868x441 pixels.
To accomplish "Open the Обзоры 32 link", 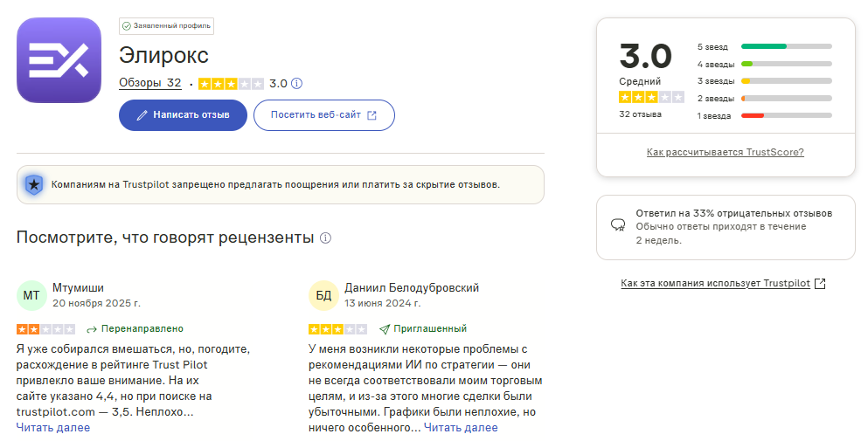I will (x=150, y=83).
